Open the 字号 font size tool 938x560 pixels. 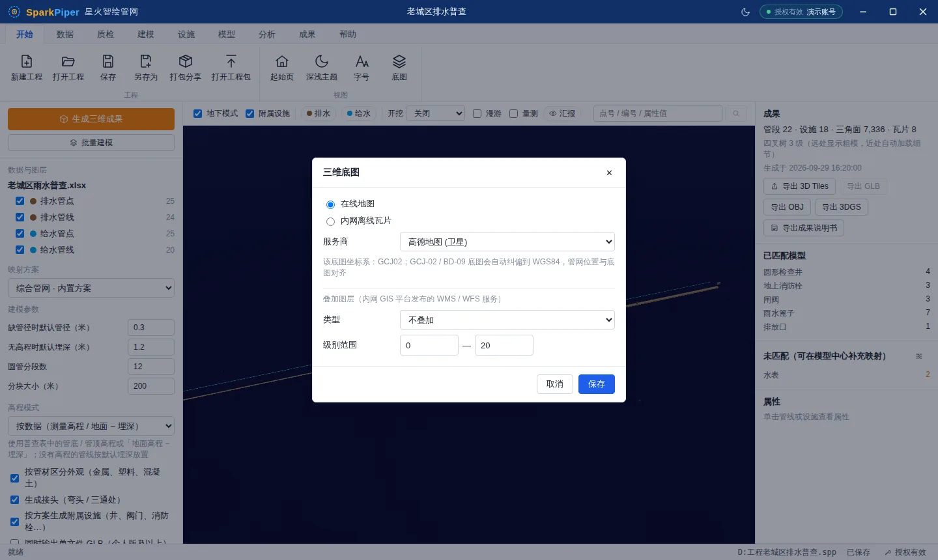362,61
